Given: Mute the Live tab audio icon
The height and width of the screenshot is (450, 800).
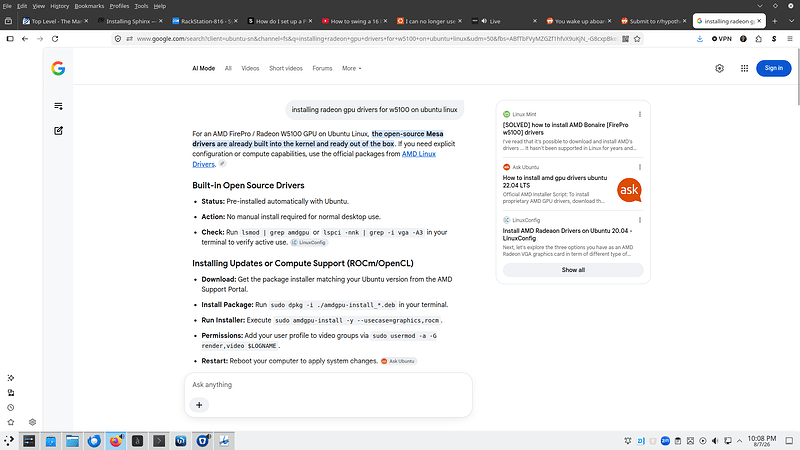Looking at the screenshot, I should coord(484,21).
